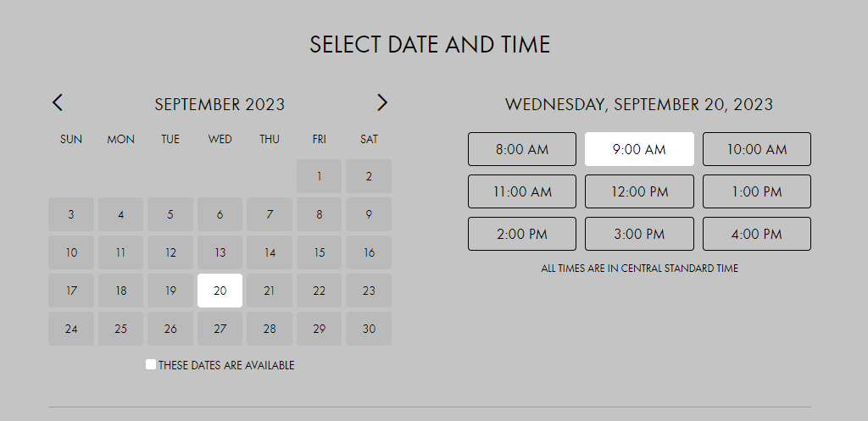Pick the 1:00 PM time slot
The height and width of the screenshot is (421, 868).
[x=757, y=191]
